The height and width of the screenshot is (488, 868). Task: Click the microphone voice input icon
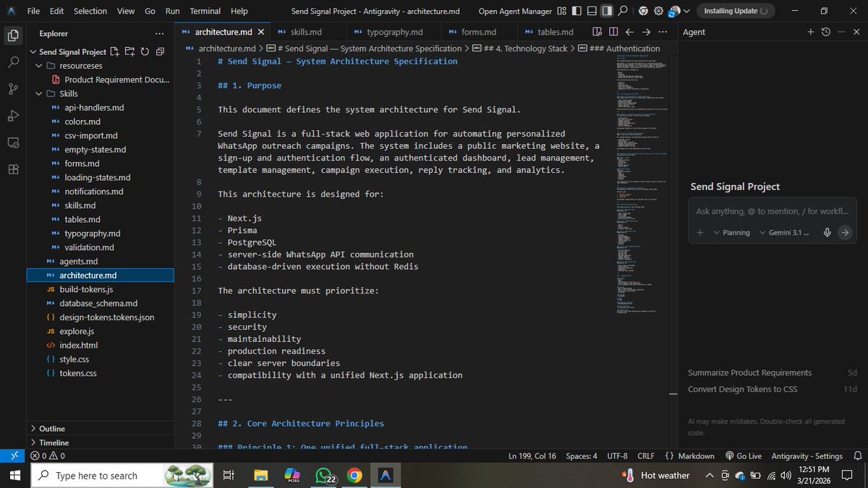coord(826,232)
